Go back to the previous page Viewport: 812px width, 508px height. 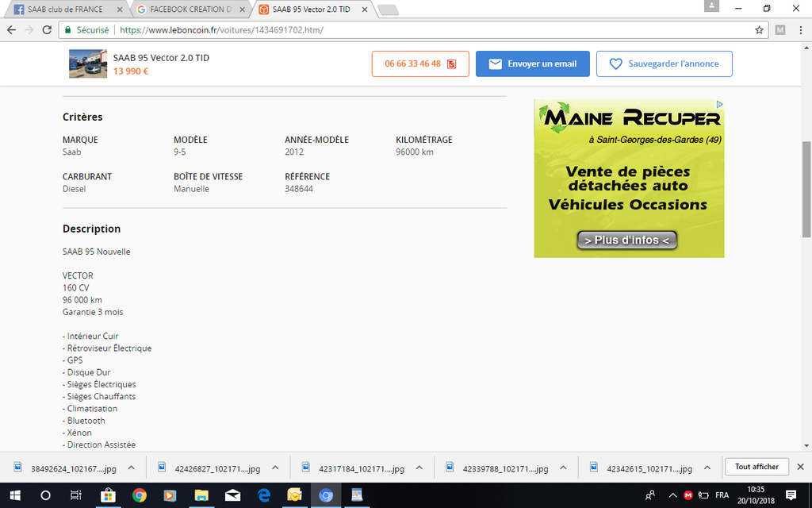coord(11,30)
